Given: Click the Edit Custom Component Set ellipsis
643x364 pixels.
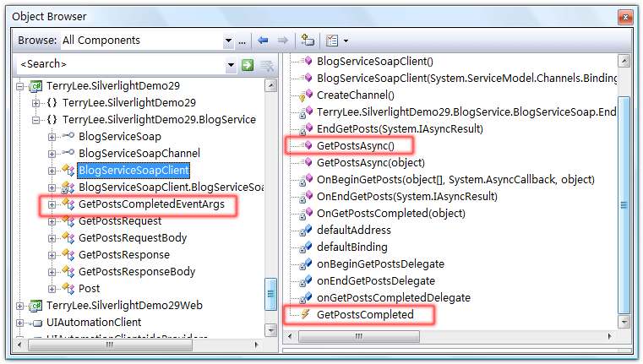Looking at the screenshot, I should click(242, 41).
